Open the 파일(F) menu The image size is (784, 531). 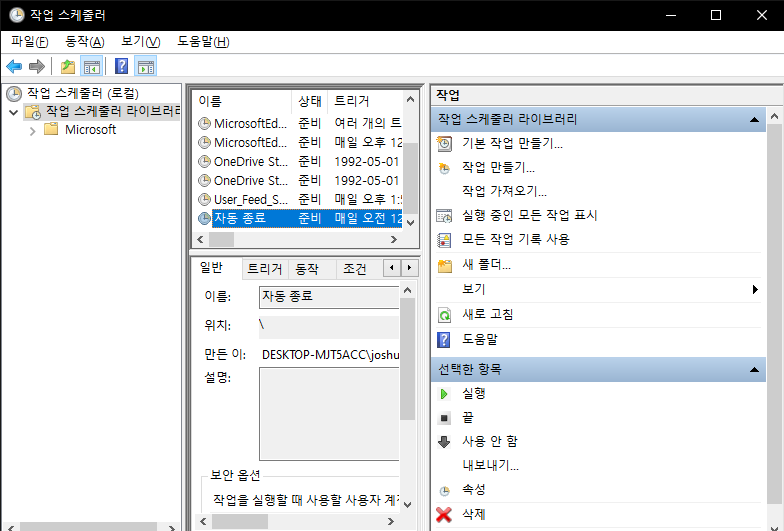pyautogui.click(x=30, y=42)
